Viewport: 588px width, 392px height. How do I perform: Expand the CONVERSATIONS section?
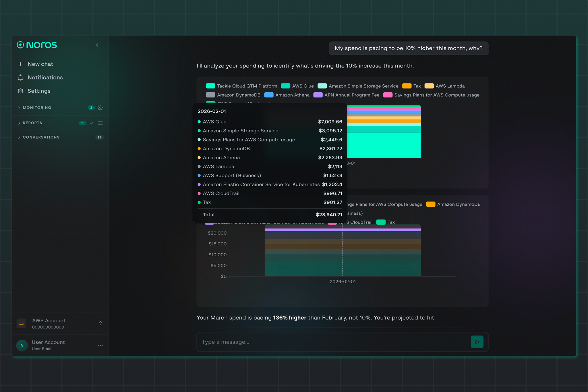click(19, 137)
